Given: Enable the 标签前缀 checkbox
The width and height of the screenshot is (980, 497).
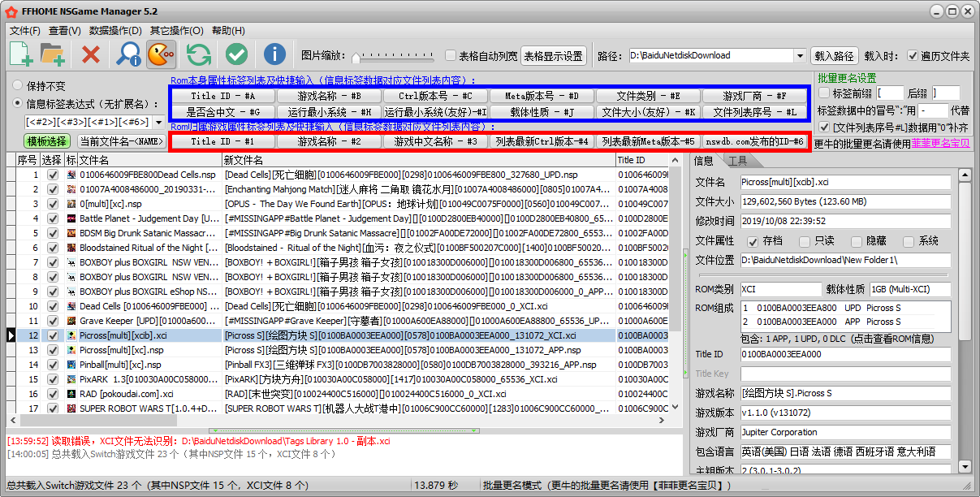Looking at the screenshot, I should click(825, 93).
